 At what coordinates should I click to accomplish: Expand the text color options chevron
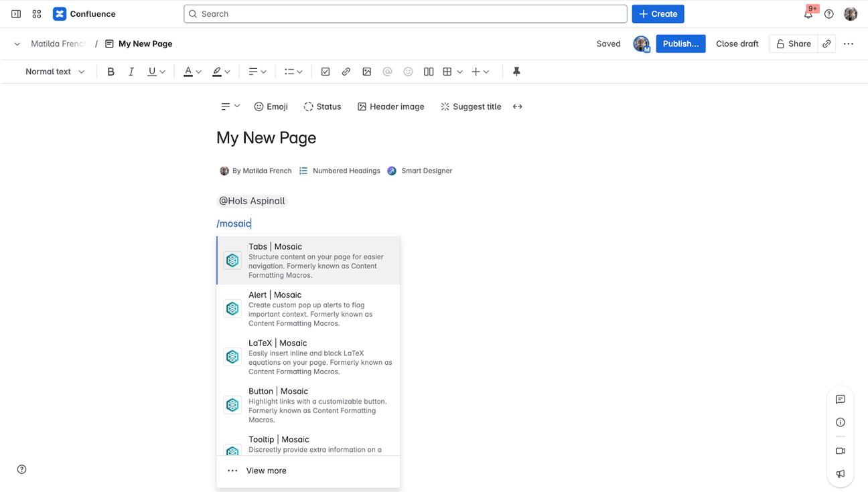pyautogui.click(x=198, y=72)
